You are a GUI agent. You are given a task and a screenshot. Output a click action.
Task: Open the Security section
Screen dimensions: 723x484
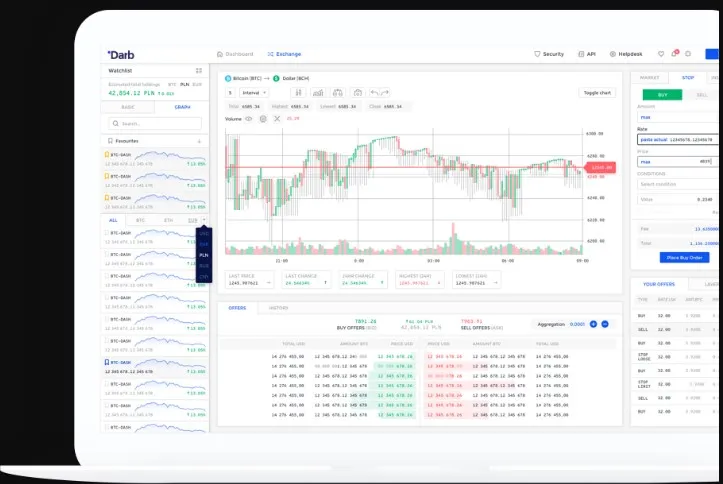pos(549,54)
